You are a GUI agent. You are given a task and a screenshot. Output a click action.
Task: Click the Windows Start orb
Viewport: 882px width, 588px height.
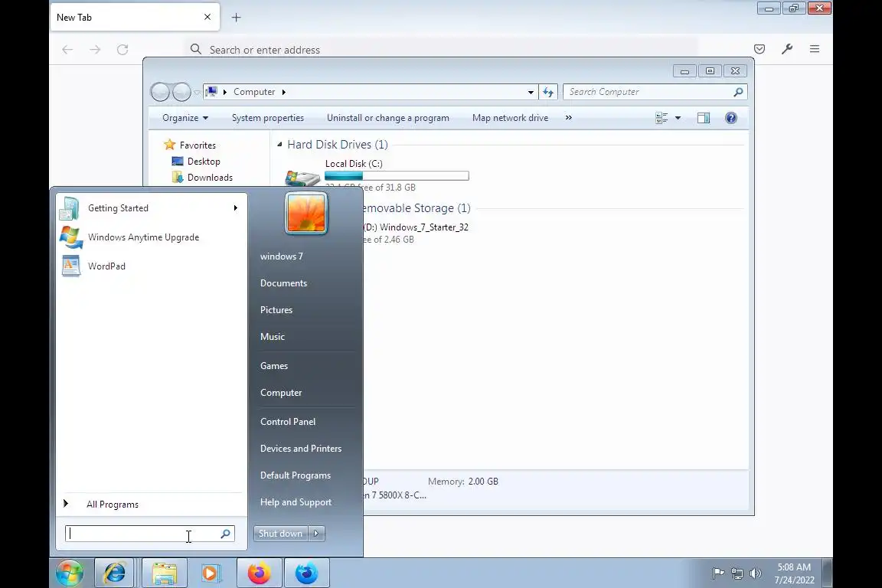[x=70, y=573]
